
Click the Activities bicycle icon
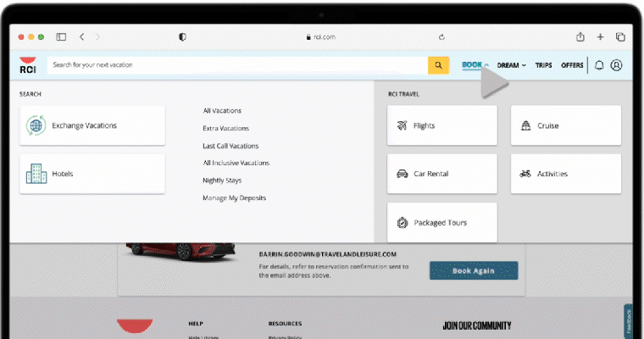[x=525, y=174]
